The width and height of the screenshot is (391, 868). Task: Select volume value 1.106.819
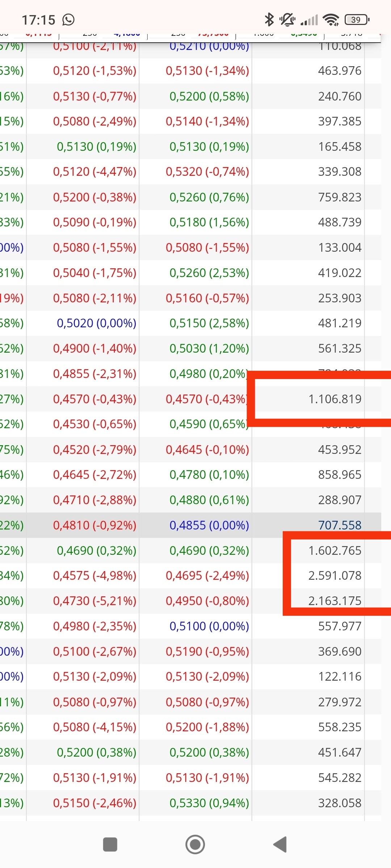pyautogui.click(x=335, y=399)
